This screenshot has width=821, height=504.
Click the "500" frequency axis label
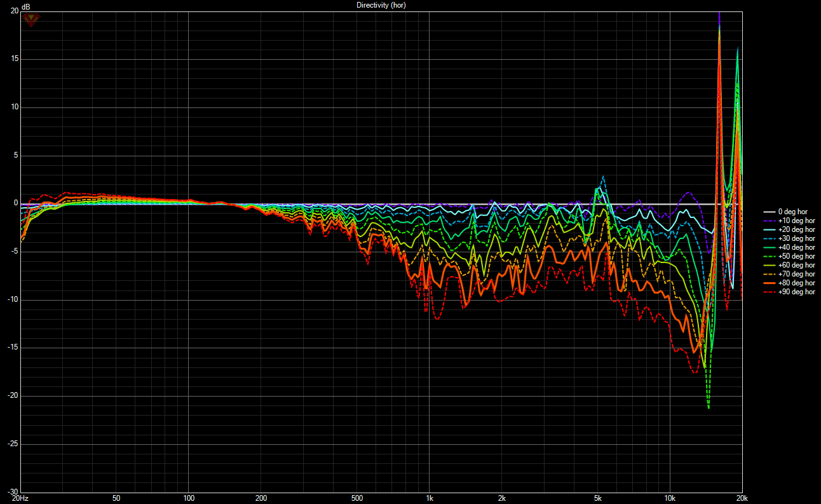(x=356, y=498)
